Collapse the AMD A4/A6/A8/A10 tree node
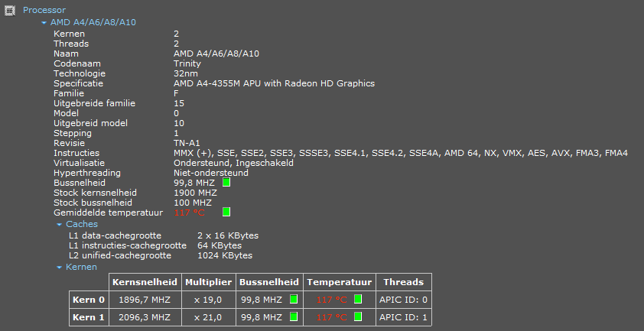The image size is (644, 331). (44, 23)
